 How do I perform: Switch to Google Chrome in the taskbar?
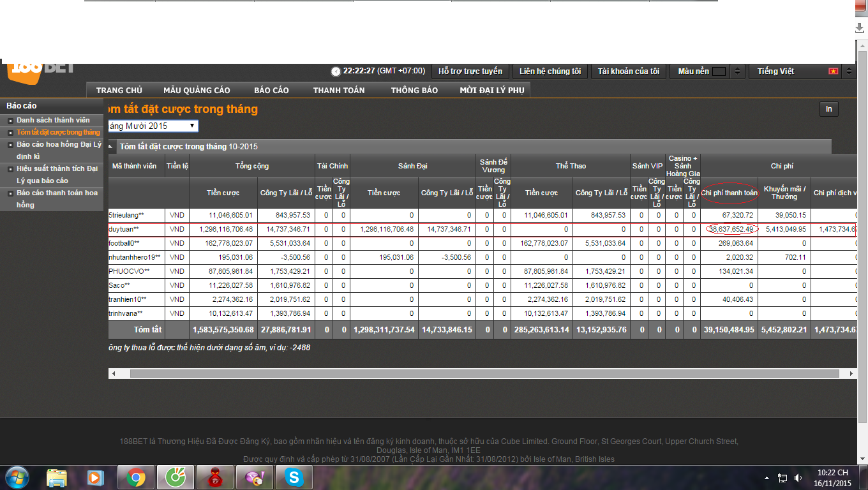coord(135,477)
